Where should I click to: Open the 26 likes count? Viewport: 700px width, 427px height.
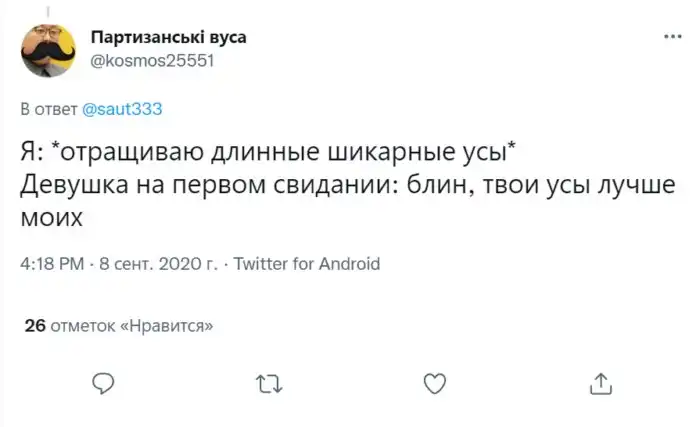click(33, 324)
